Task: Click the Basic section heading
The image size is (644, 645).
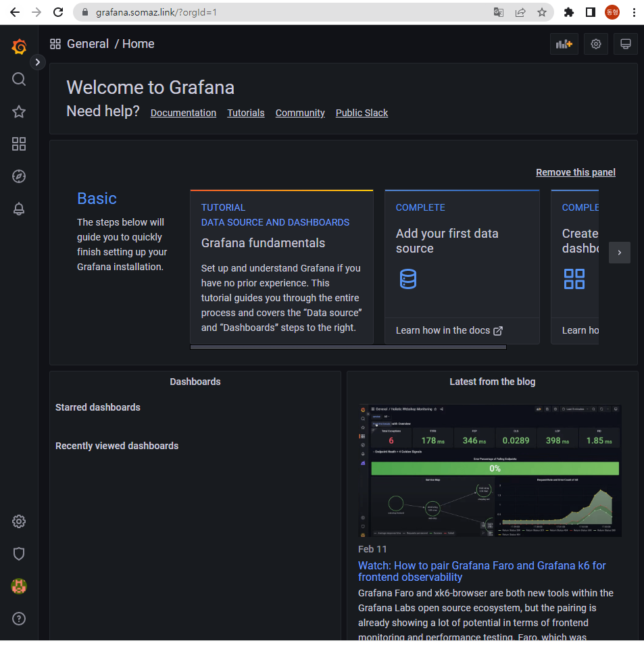Action: click(x=97, y=199)
